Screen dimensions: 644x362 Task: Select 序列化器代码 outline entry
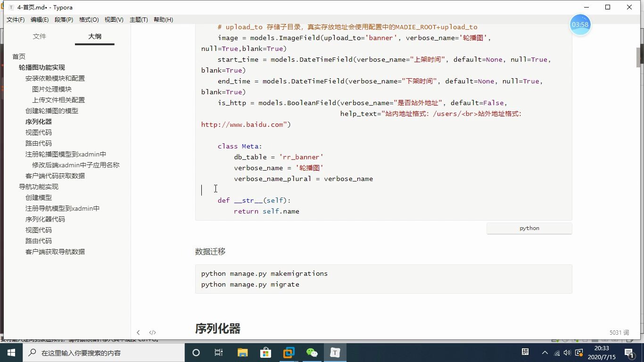[45, 219]
